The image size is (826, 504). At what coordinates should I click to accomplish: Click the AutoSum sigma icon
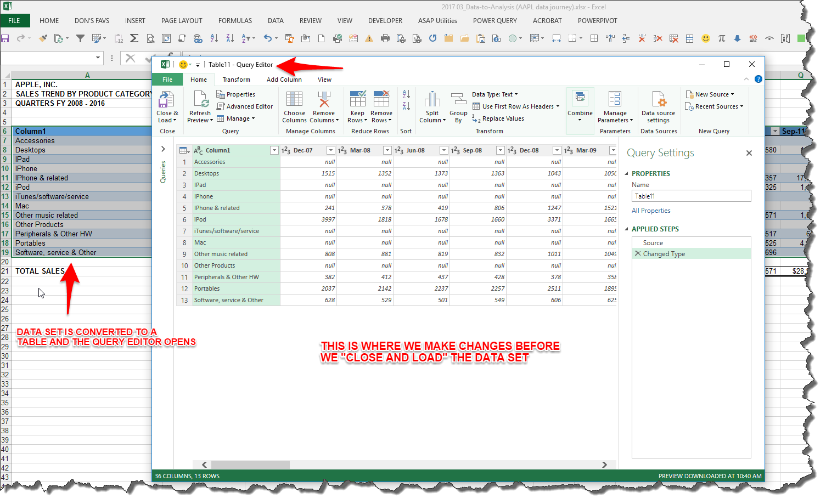(x=134, y=38)
